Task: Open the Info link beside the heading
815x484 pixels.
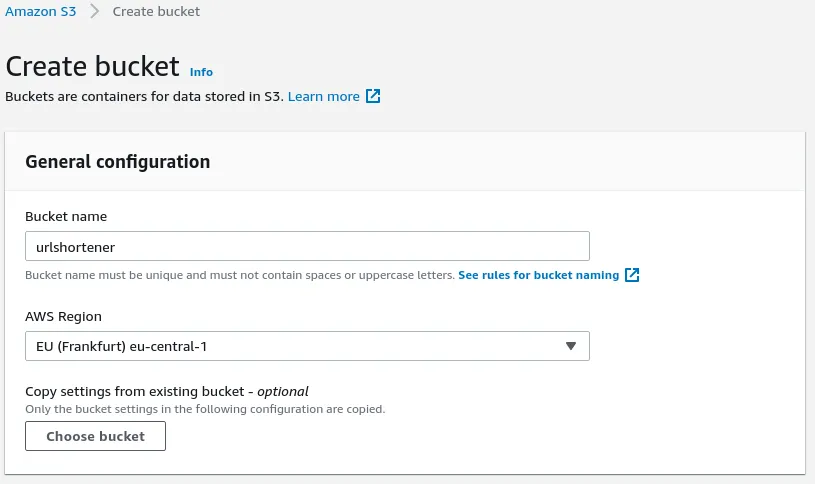Action: tap(201, 72)
